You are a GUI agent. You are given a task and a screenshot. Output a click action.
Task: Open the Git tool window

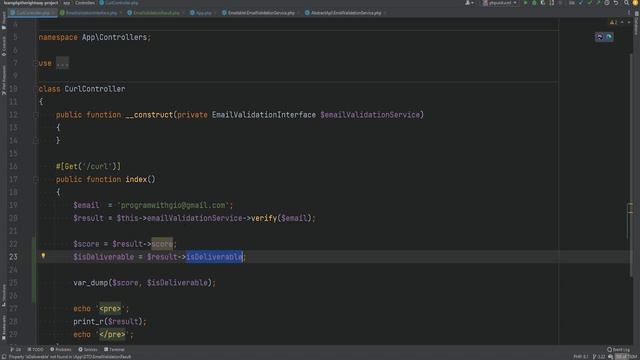[x=16, y=349]
